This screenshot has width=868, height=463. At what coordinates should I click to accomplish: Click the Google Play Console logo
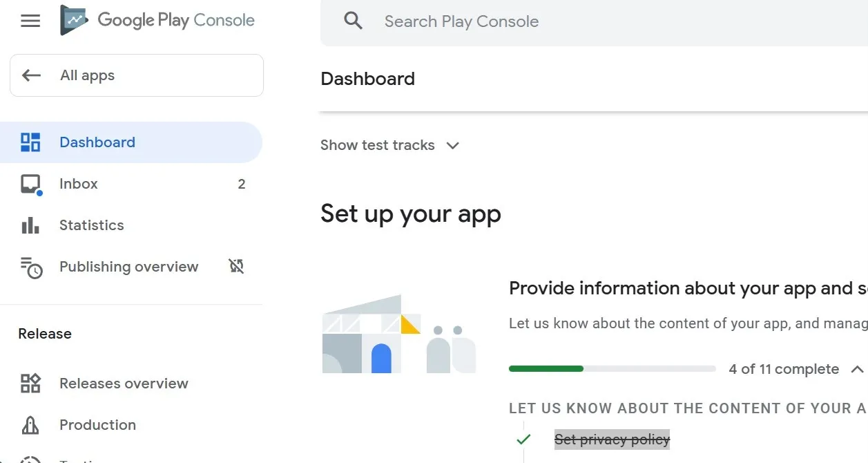pos(157,20)
